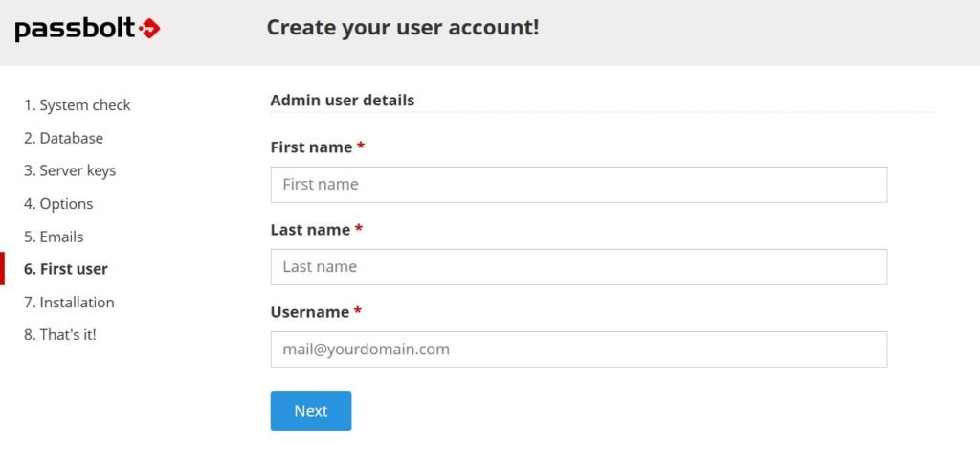Select the Options step
Viewport: 980px width, 474px height.
(x=58, y=204)
